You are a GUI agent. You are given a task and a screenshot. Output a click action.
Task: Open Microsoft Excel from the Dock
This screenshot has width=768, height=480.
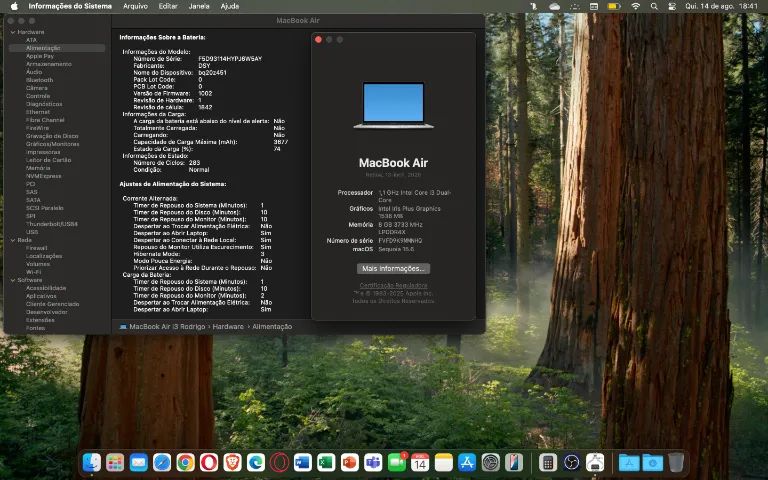pyautogui.click(x=326, y=462)
